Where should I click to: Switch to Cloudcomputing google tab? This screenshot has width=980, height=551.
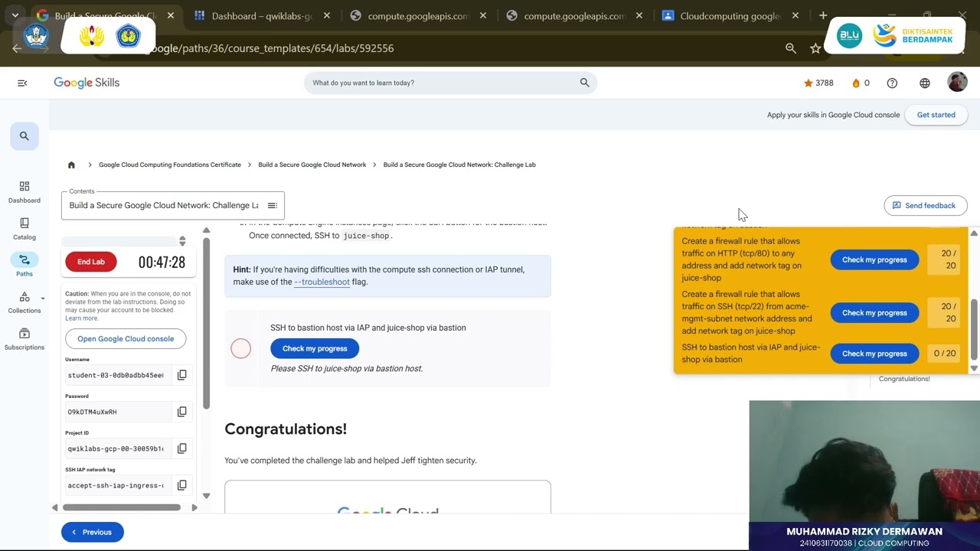[x=730, y=15]
